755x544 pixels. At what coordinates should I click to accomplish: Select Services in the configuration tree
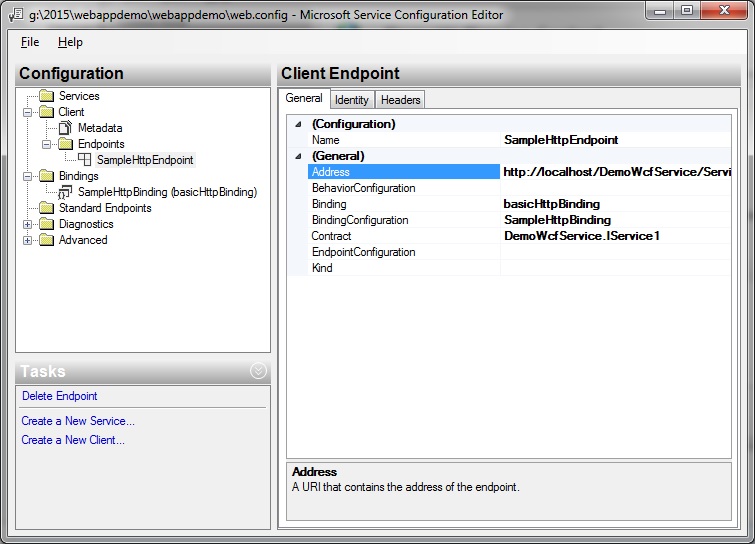point(79,96)
